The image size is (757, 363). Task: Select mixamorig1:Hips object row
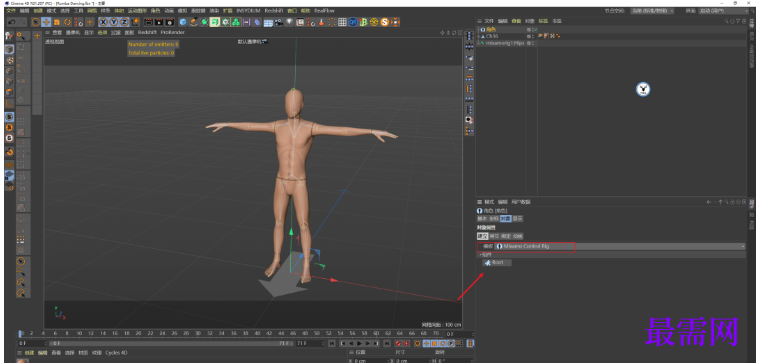[505, 43]
